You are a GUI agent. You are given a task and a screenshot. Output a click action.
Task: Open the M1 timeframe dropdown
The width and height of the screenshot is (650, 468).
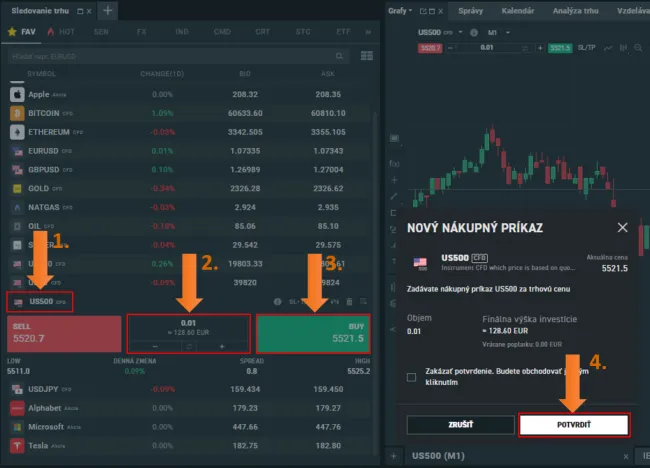click(496, 32)
